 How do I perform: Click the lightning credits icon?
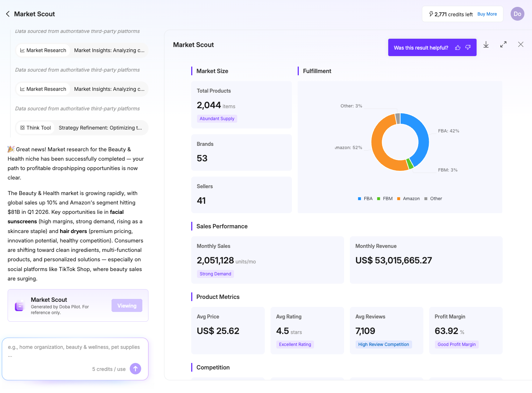click(431, 14)
